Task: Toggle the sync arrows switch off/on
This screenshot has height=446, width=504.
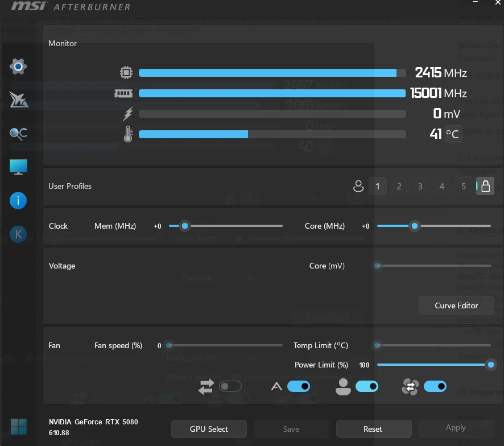Action: [230, 386]
